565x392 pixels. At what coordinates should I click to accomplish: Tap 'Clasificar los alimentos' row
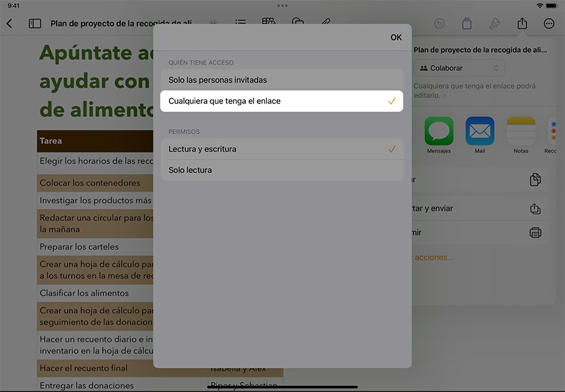tap(95, 293)
